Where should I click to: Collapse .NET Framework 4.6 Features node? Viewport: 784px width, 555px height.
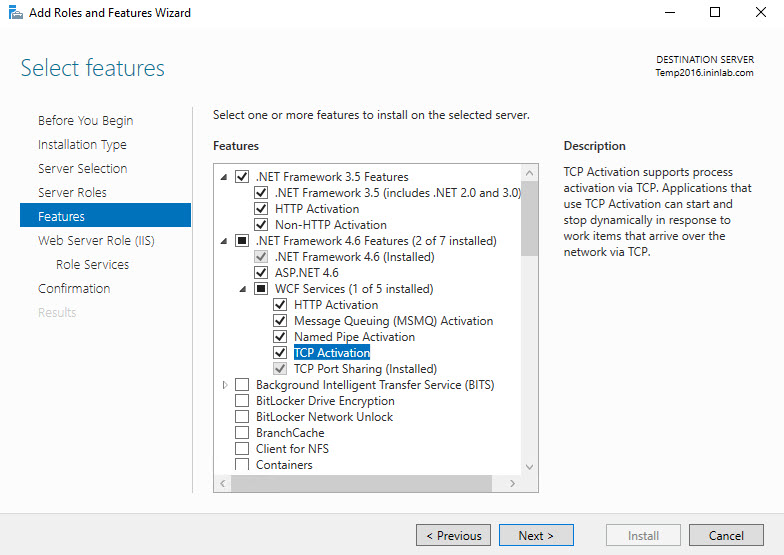point(224,241)
